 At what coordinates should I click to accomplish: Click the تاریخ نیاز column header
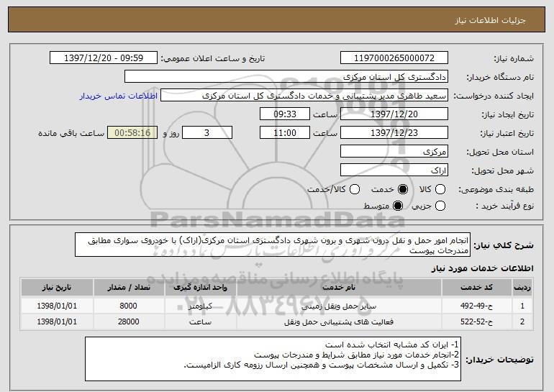point(57,288)
